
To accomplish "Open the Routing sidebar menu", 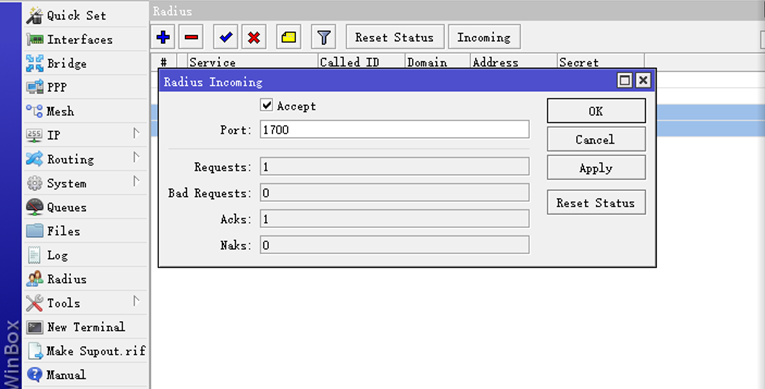I will pos(86,159).
